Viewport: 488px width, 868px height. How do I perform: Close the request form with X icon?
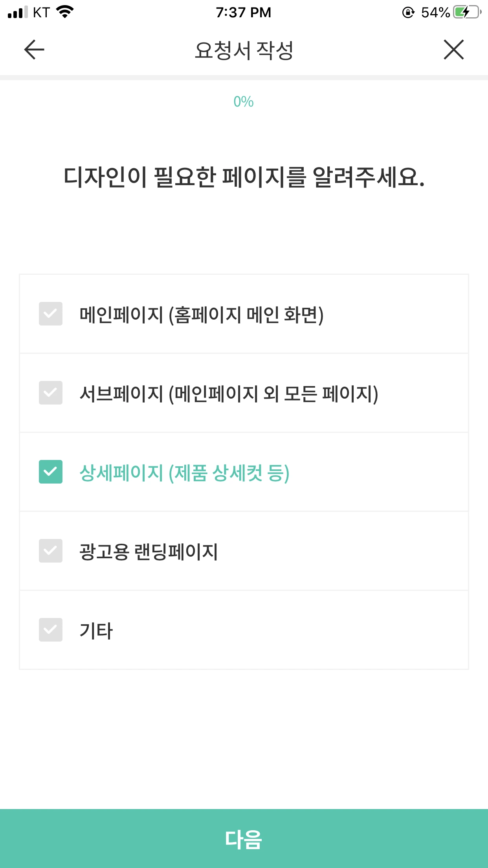454,50
